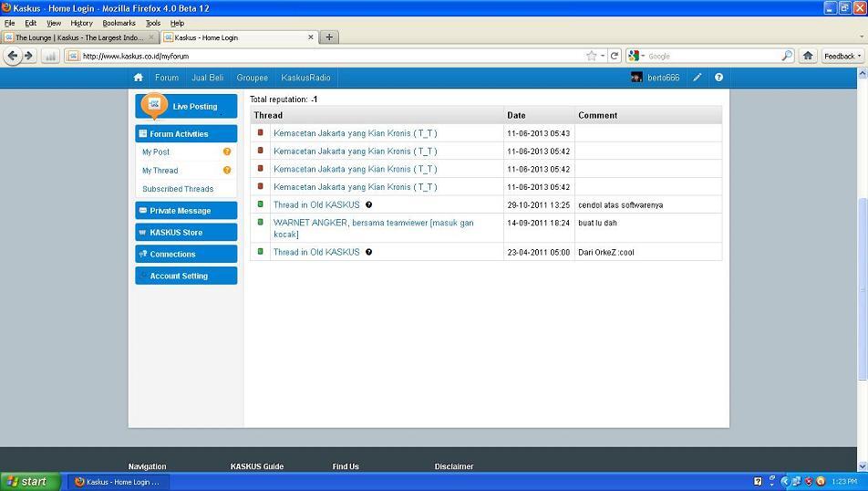
Task: Click help icon beside the 23-04-2011 Old KASKUS thread
Action: pyautogui.click(x=368, y=252)
